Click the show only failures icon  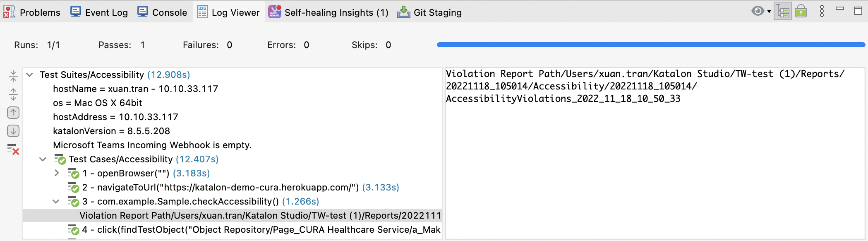13,149
